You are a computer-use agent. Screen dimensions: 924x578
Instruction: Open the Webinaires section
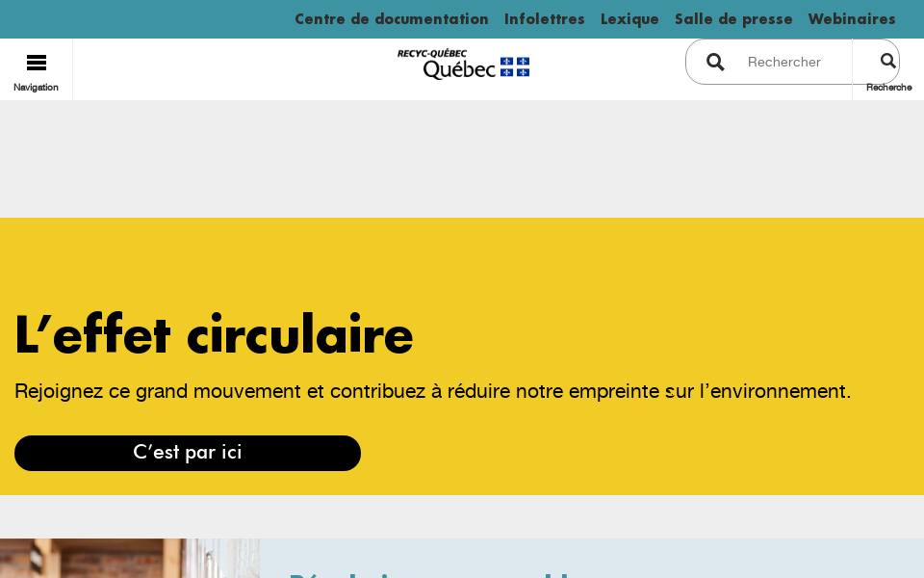pos(852,19)
